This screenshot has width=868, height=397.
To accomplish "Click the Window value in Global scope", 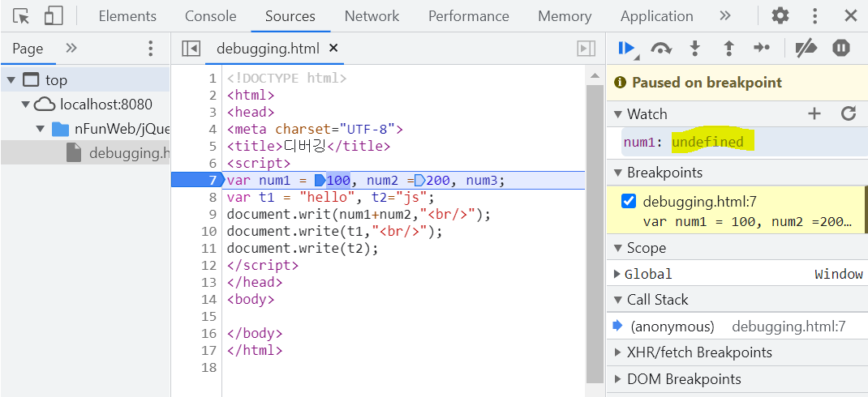I will tap(838, 274).
